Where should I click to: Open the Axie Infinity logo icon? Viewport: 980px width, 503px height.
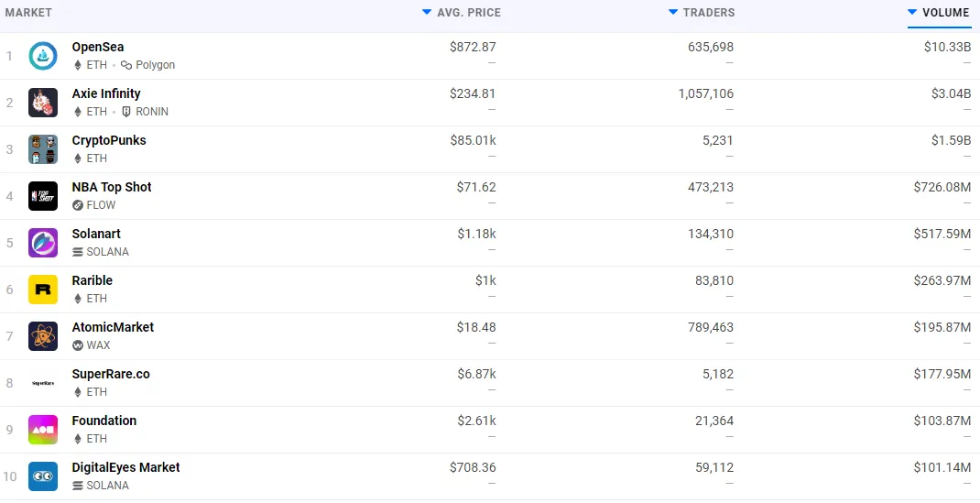point(43,103)
